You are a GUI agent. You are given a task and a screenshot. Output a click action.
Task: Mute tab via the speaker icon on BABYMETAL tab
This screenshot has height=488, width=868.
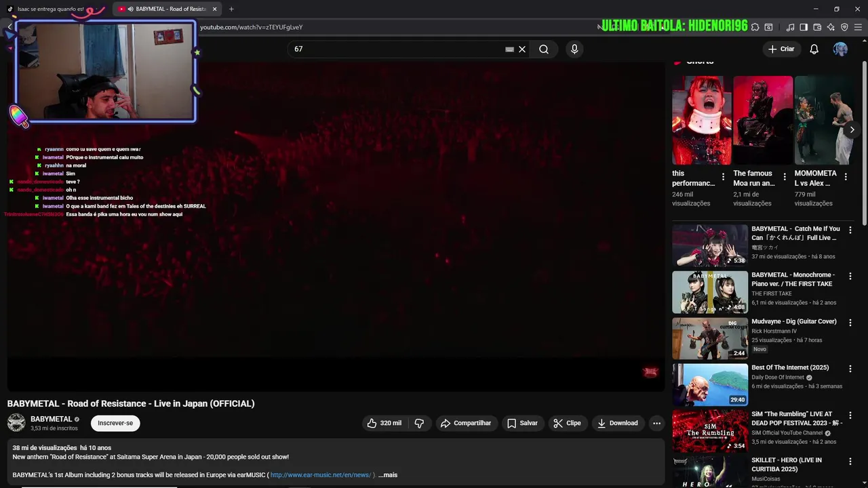pos(130,9)
